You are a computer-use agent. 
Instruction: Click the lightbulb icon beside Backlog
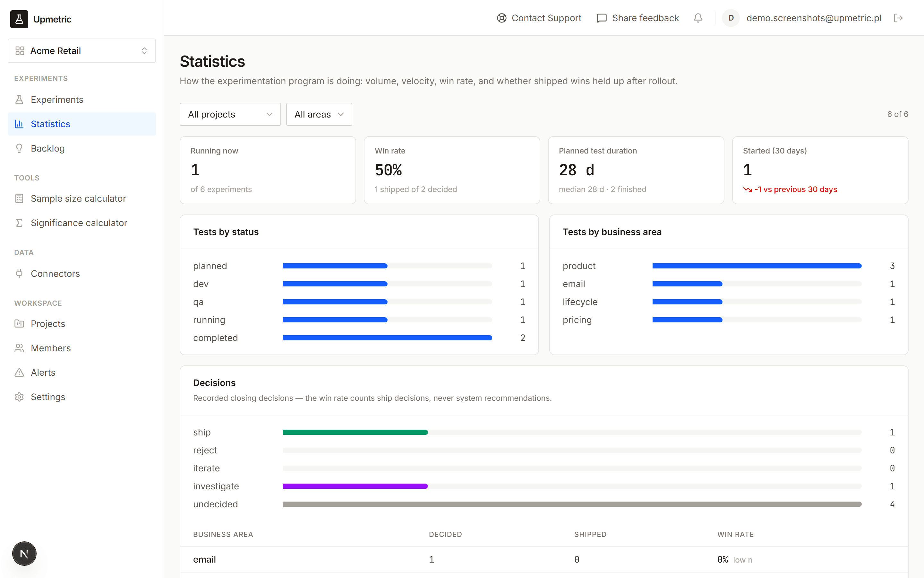20,148
